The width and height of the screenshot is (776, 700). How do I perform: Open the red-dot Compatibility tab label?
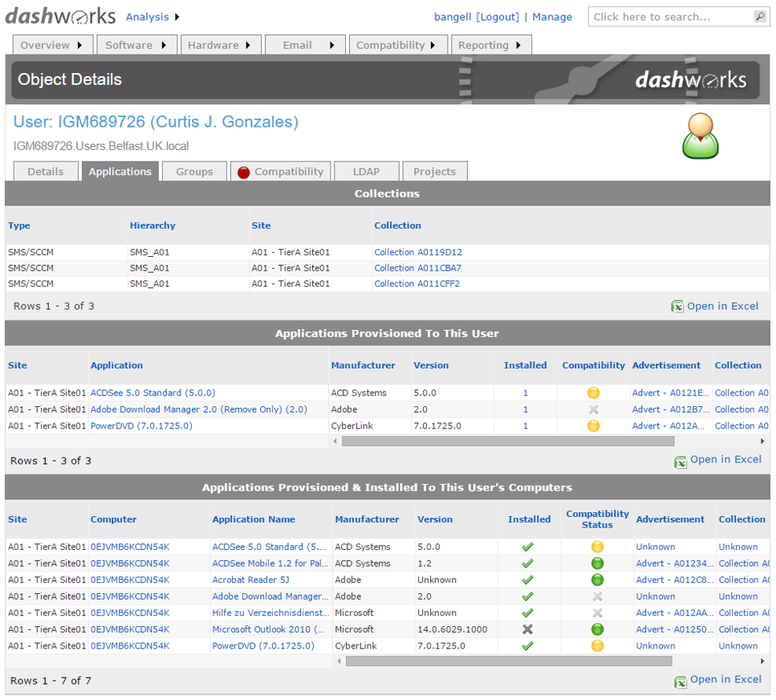coord(289,172)
